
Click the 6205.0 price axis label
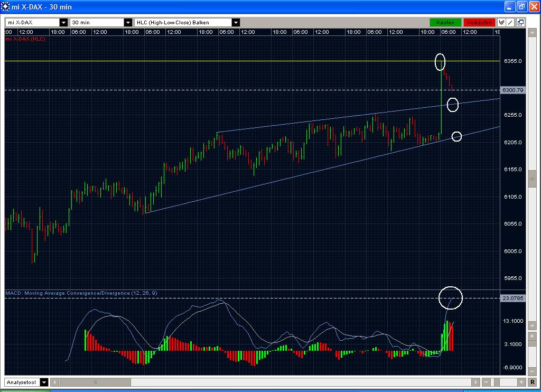point(512,142)
